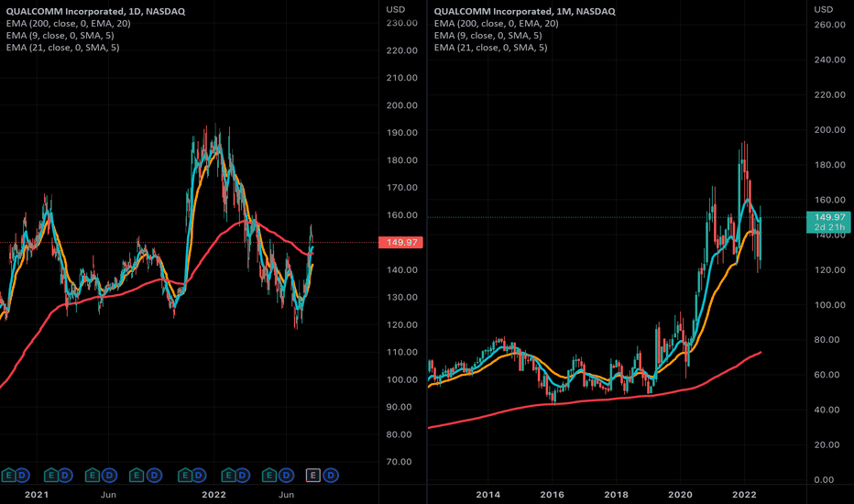
Task: Click the 2018 label on monthly time axis
Action: point(616,495)
